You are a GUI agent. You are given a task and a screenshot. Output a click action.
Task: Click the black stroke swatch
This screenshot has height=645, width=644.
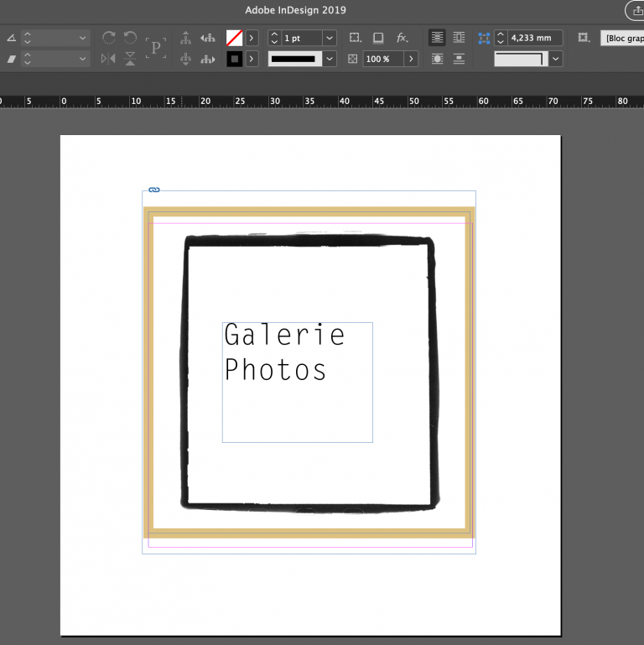click(x=235, y=60)
